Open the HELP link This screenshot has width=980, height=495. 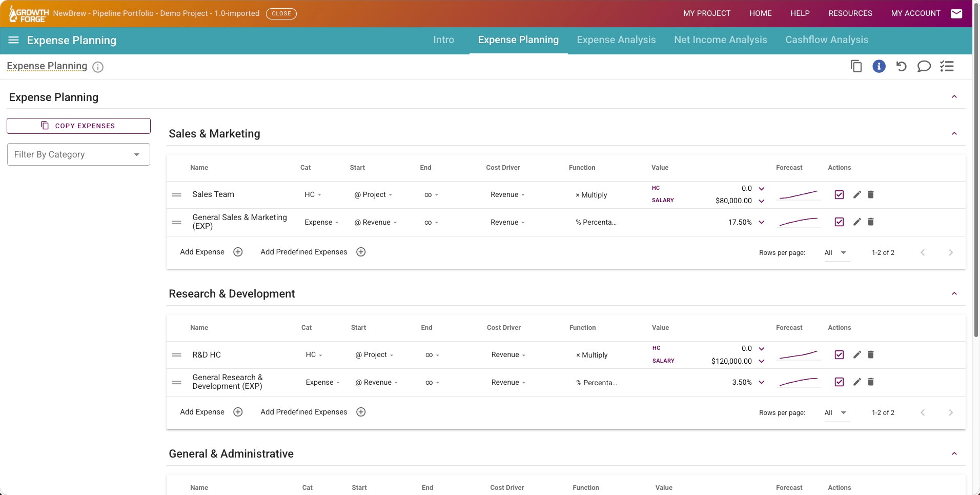tap(800, 13)
